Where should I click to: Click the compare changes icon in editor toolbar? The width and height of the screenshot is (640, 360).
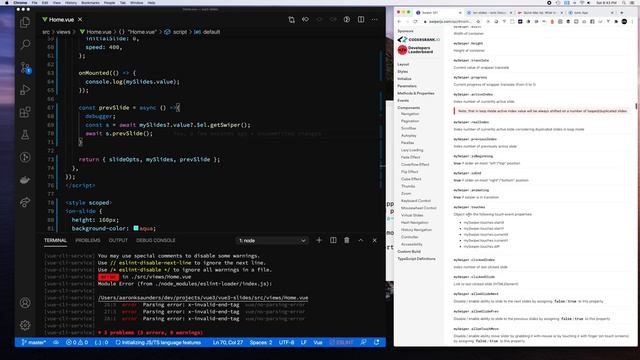291,20
